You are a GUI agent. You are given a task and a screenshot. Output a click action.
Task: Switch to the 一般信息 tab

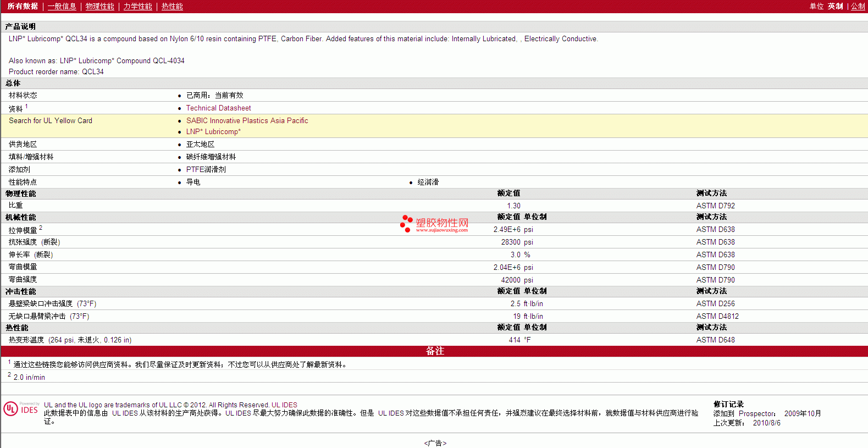(62, 7)
